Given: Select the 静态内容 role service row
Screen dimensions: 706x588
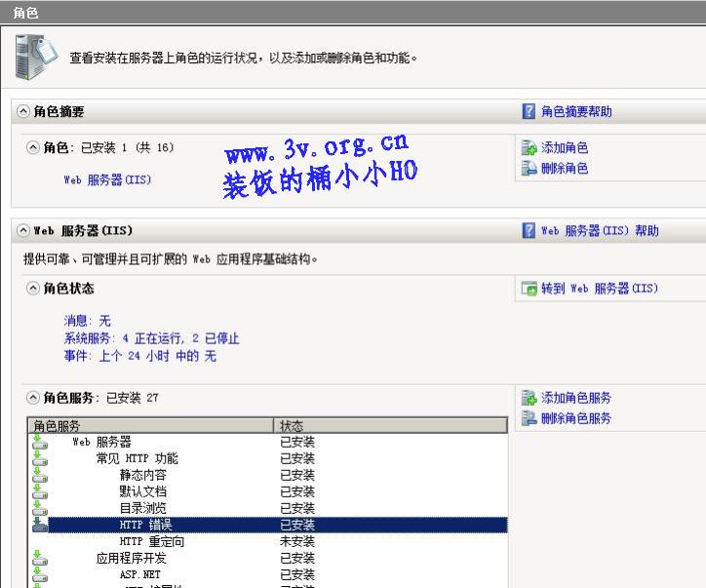Looking at the screenshot, I should (x=142, y=475).
